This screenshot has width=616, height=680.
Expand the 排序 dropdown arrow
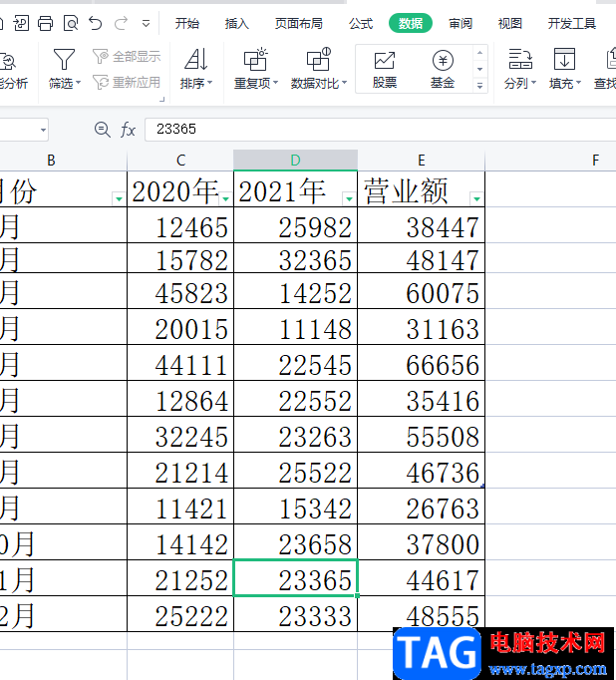[209, 82]
